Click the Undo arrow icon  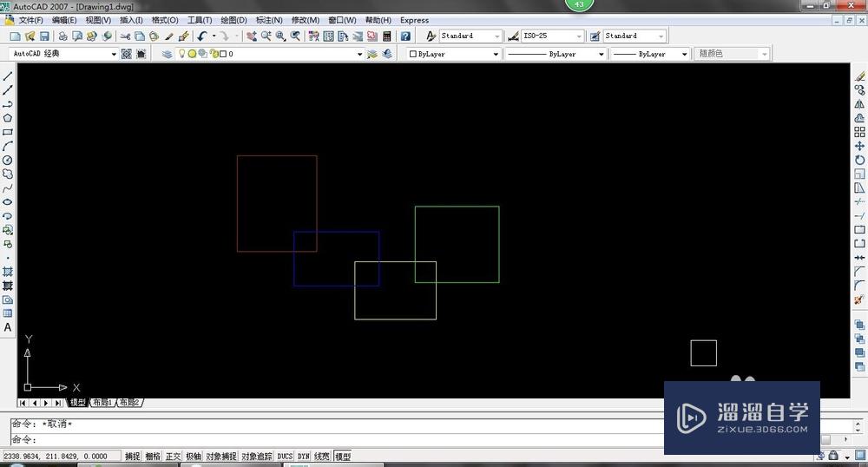(x=202, y=36)
